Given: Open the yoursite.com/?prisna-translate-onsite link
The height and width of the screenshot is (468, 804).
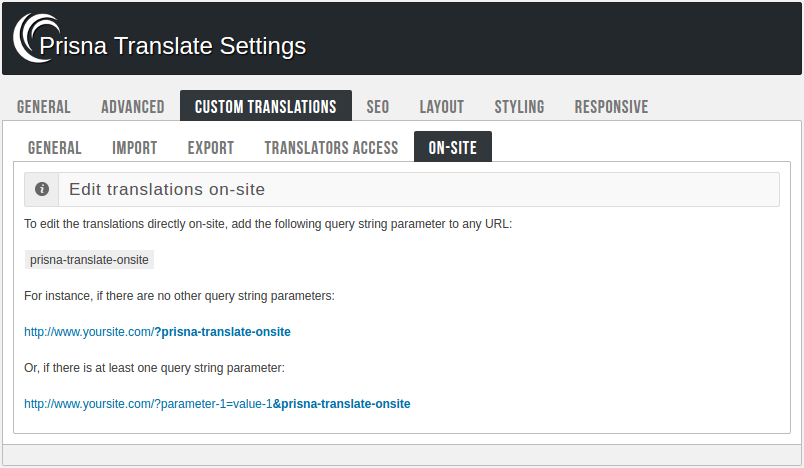Looking at the screenshot, I should tap(157, 332).
